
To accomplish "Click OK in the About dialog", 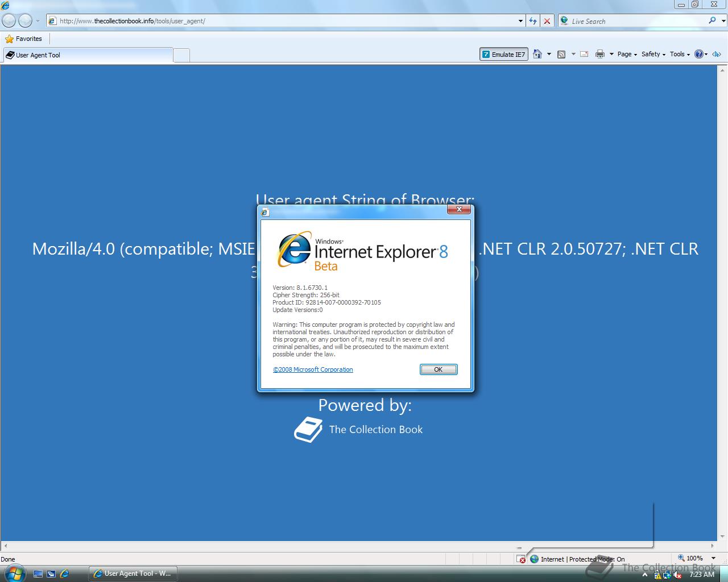I will [x=438, y=369].
